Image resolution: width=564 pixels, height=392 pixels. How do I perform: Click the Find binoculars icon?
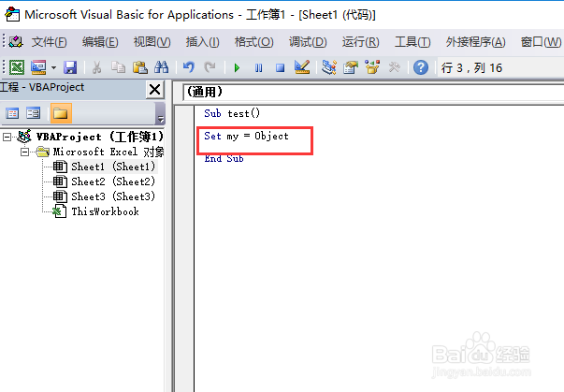click(x=161, y=67)
